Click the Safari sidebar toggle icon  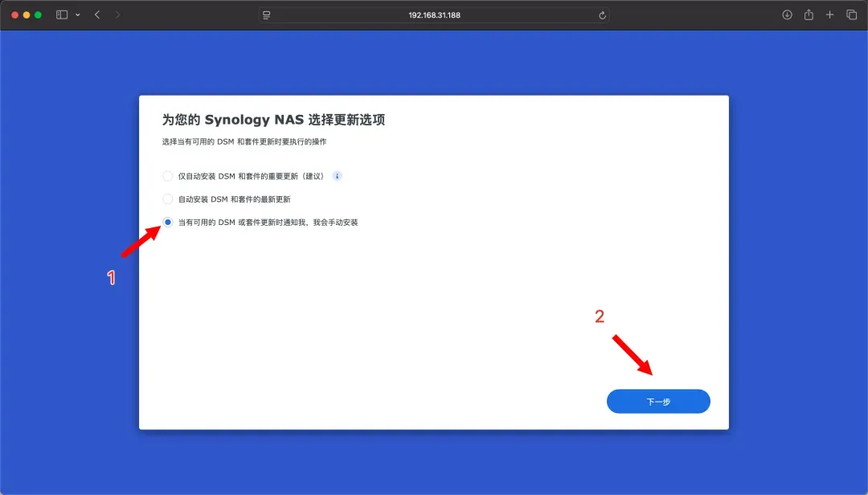pyautogui.click(x=61, y=15)
